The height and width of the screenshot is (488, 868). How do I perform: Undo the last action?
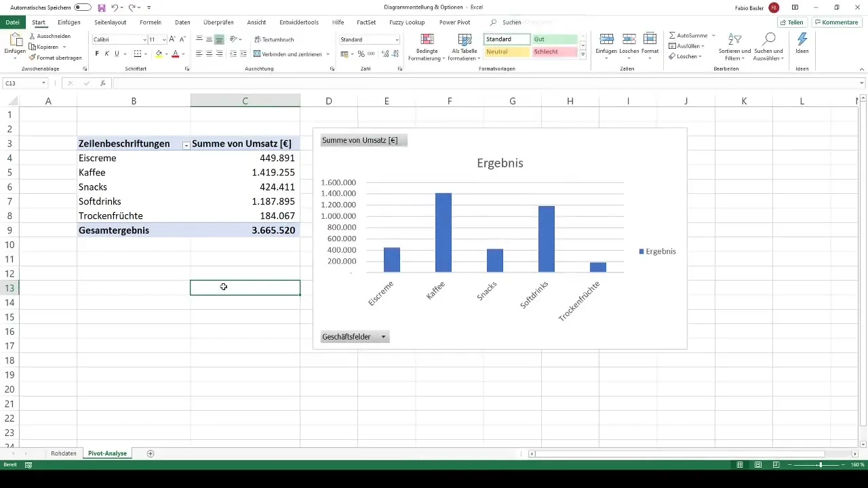pyautogui.click(x=115, y=7)
